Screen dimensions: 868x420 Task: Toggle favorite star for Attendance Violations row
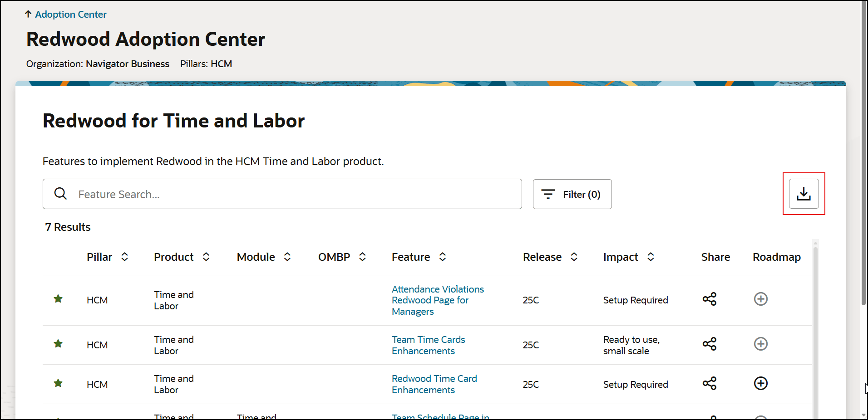[x=58, y=299]
